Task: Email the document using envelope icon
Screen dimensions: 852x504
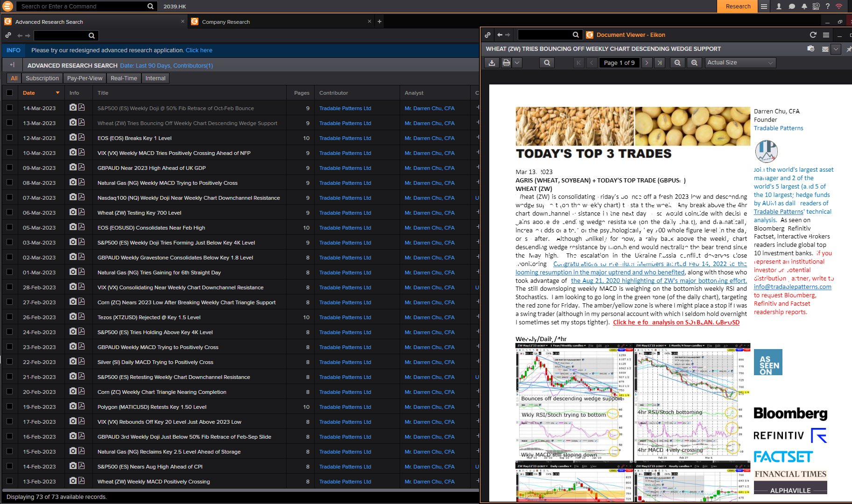Action: [x=825, y=49]
